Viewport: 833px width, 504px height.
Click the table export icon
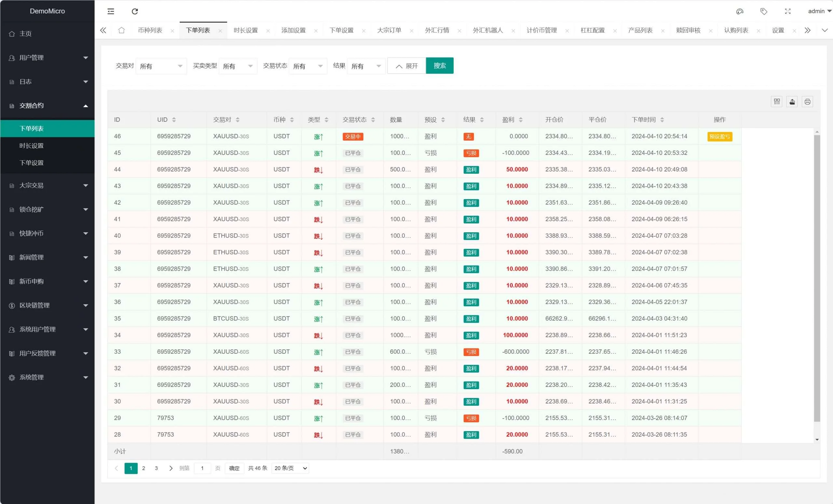792,102
